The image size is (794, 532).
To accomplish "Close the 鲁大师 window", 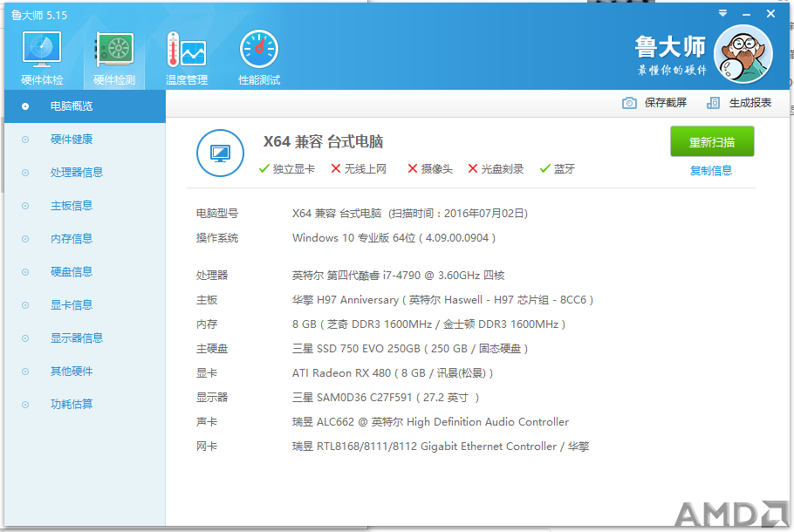I will point(770,14).
